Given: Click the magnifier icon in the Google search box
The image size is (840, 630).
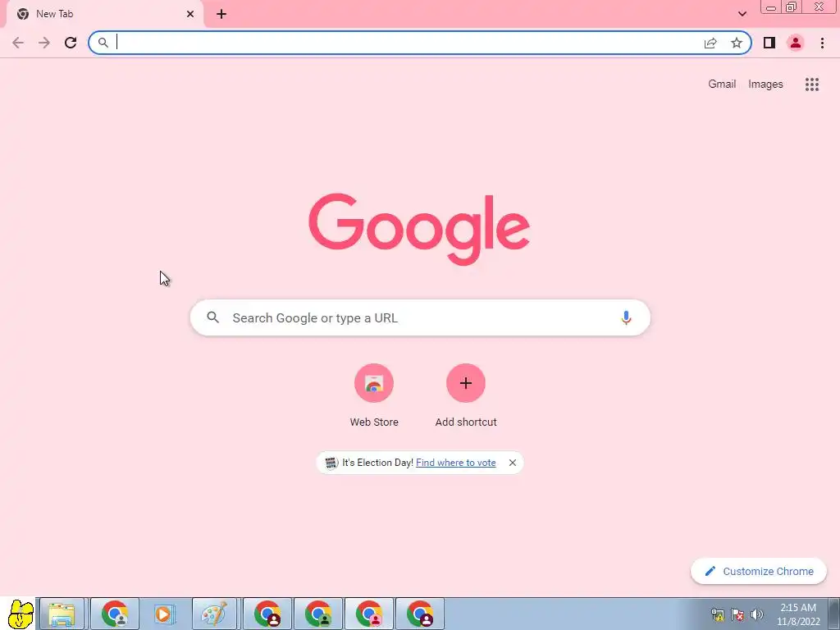Looking at the screenshot, I should (212, 317).
